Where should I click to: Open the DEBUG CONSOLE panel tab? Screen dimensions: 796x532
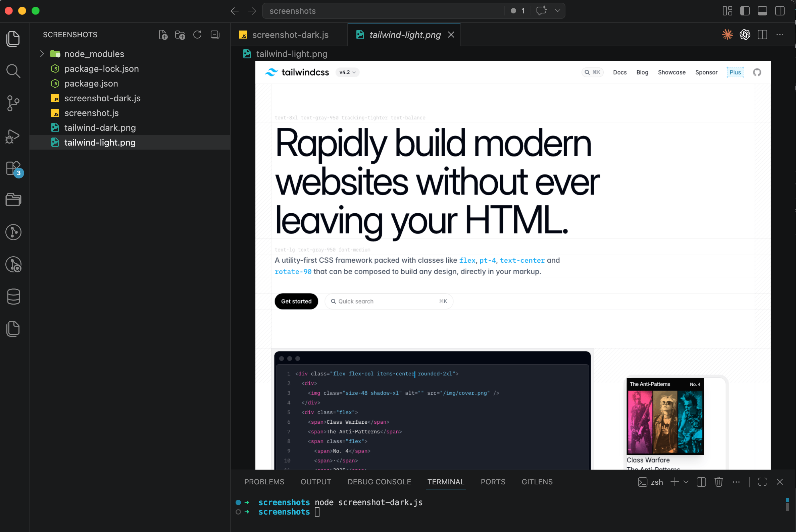[x=379, y=482]
